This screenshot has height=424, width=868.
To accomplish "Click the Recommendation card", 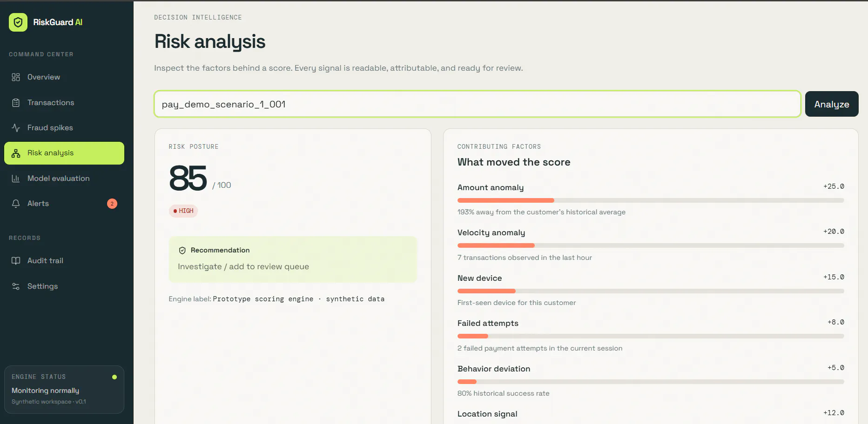I will point(293,259).
